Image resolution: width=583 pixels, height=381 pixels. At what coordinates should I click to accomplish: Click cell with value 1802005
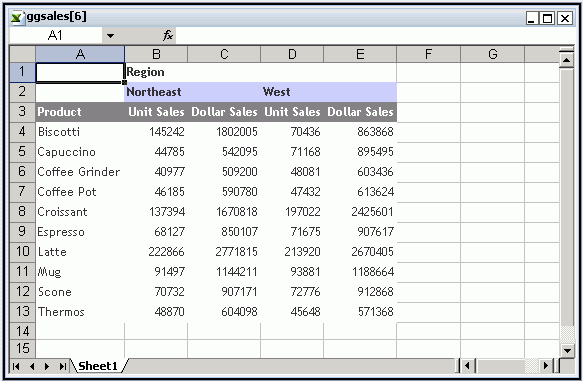pos(224,132)
